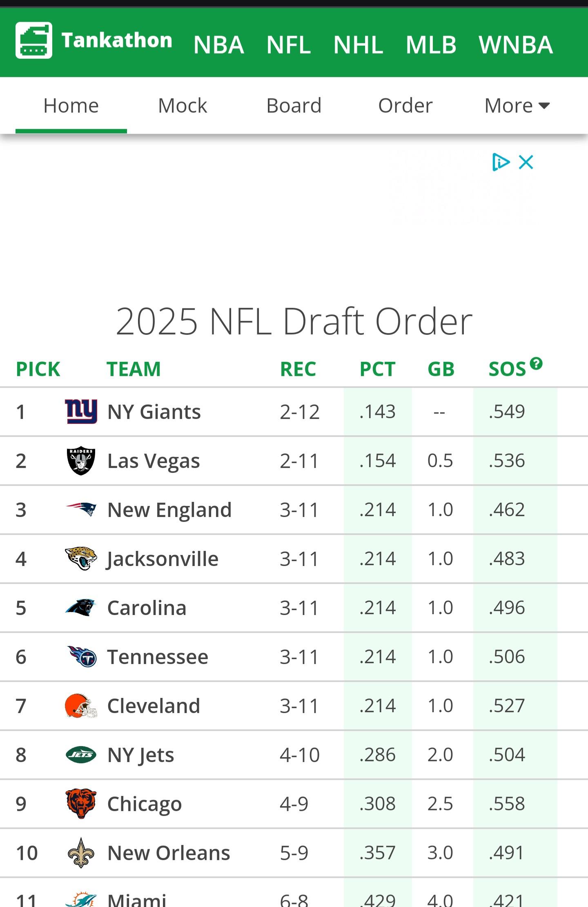
Task: Select NBA in the top navigation
Action: [219, 45]
